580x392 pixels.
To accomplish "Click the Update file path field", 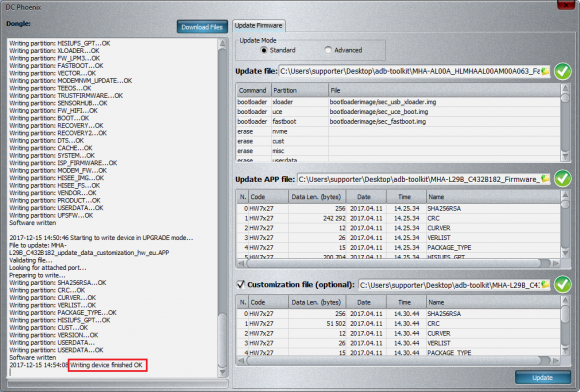I will coord(410,71).
